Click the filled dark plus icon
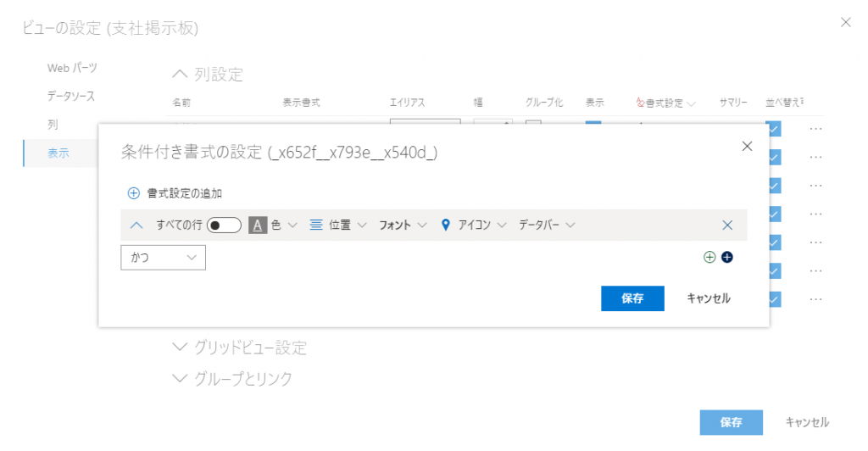Screen dimensions: 868x451 click(726, 258)
